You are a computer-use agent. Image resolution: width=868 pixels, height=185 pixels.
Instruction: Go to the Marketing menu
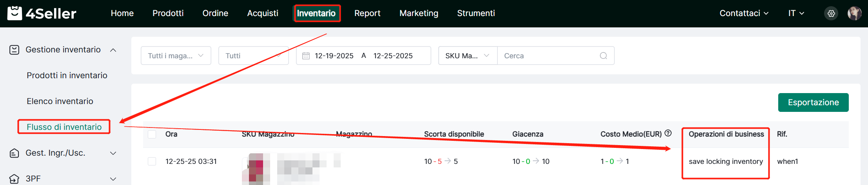tap(419, 13)
